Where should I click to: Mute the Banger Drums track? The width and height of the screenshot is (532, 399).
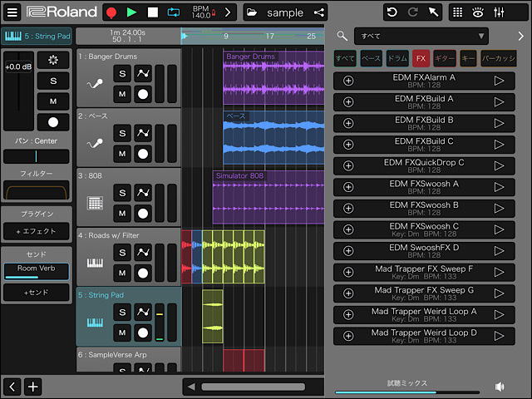[122, 94]
